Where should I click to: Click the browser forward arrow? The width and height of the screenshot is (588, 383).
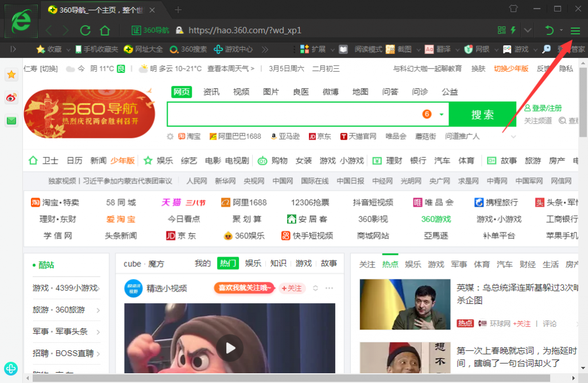[x=65, y=30]
